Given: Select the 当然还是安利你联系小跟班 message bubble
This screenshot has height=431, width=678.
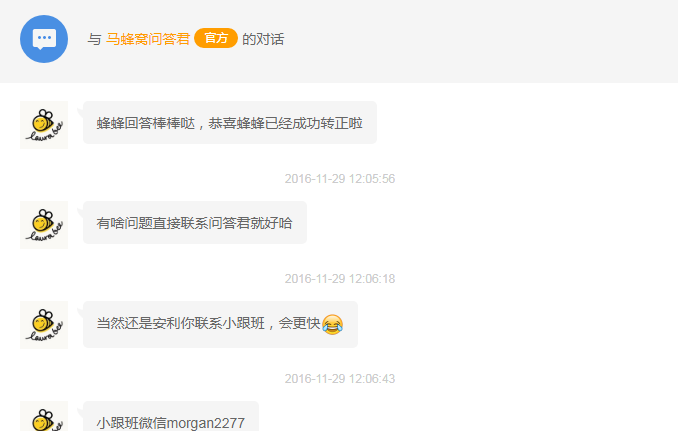Looking at the screenshot, I should tap(220, 324).
